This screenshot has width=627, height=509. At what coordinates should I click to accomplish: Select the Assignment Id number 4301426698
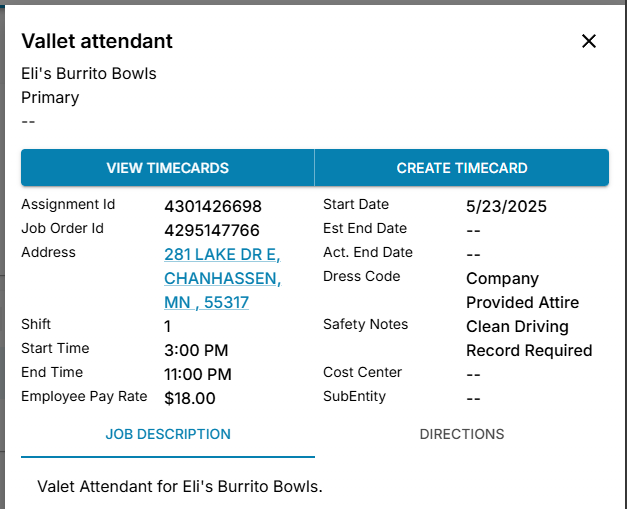[213, 207]
